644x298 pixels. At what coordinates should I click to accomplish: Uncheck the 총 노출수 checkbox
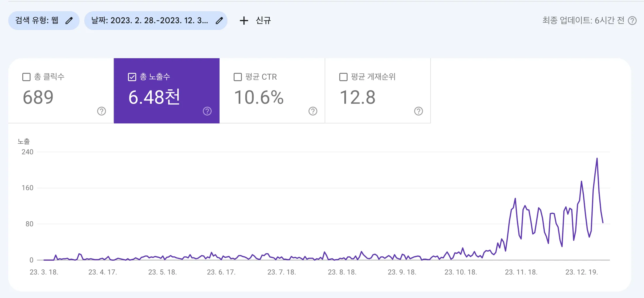(132, 77)
